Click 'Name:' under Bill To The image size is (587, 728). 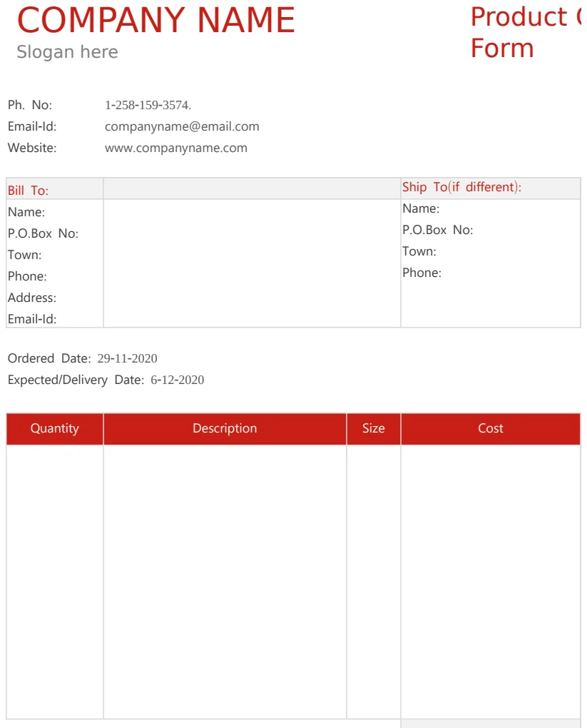pos(26,212)
